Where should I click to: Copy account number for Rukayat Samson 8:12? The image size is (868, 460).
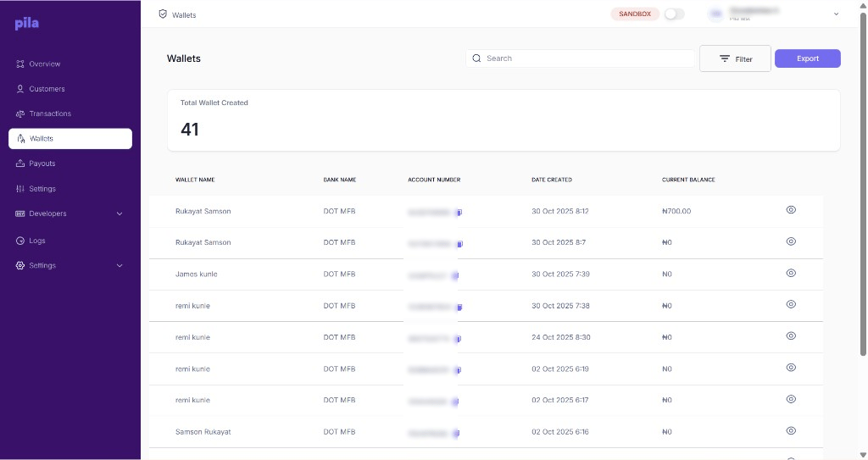pos(459,212)
